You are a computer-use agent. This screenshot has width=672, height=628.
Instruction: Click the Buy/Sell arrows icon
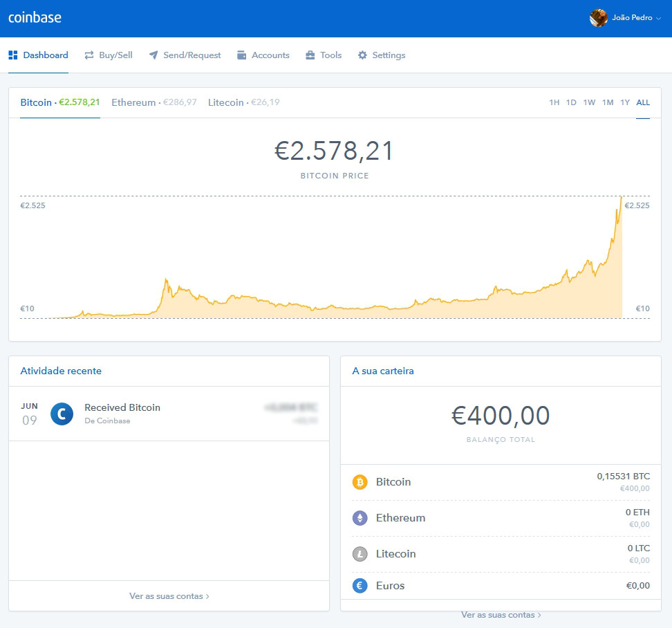point(89,55)
